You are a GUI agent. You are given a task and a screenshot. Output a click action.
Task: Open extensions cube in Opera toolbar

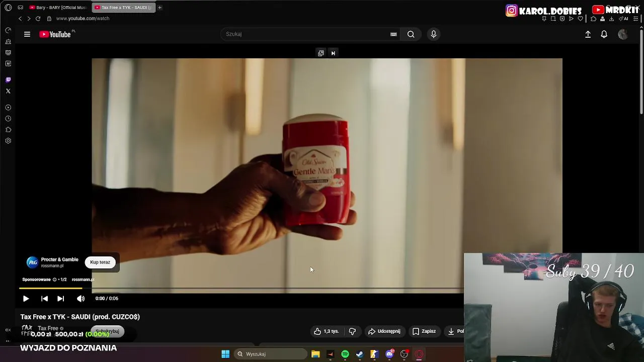[x=593, y=19]
